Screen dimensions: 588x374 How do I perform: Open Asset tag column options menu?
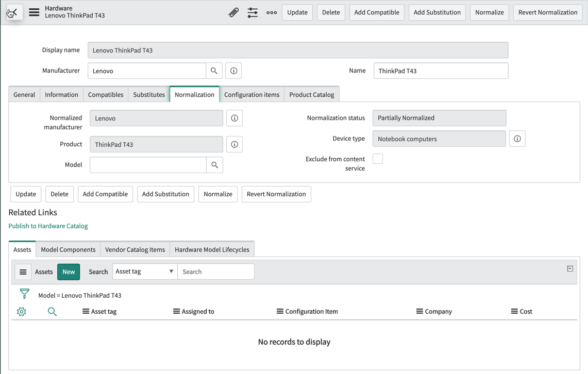(86, 312)
